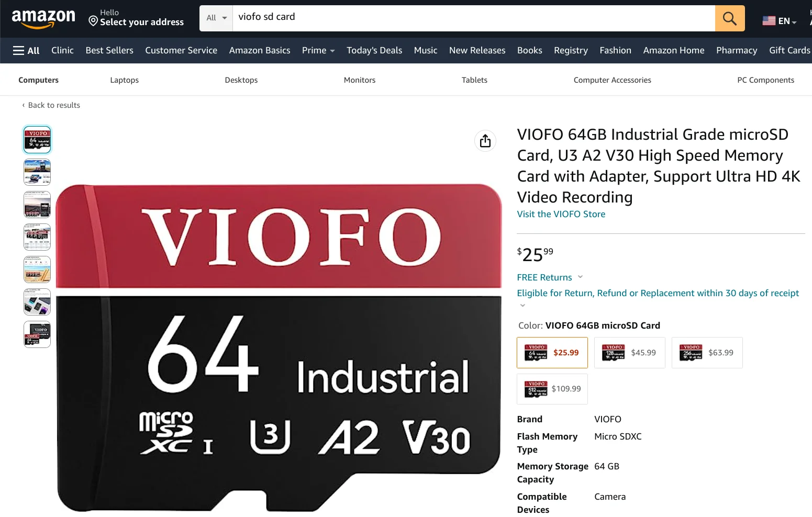
Task: Select first product thumbnail with 64 card
Action: (37, 140)
